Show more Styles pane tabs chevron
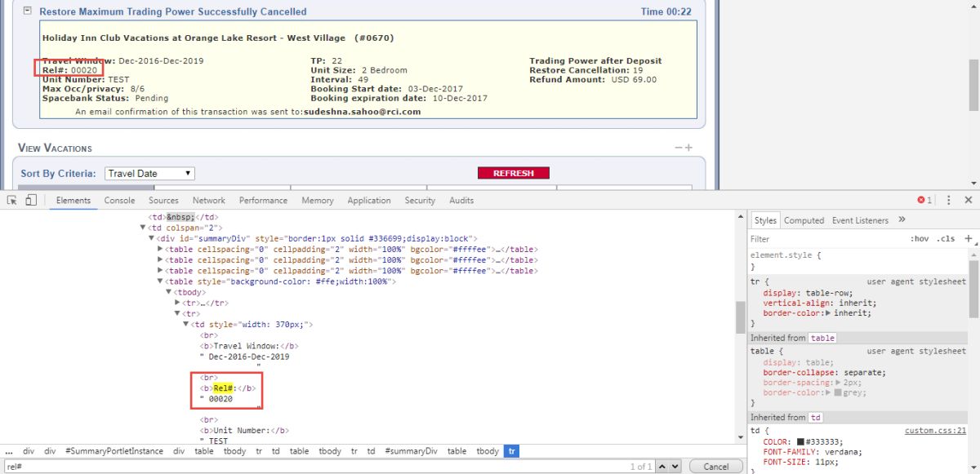 coord(902,219)
